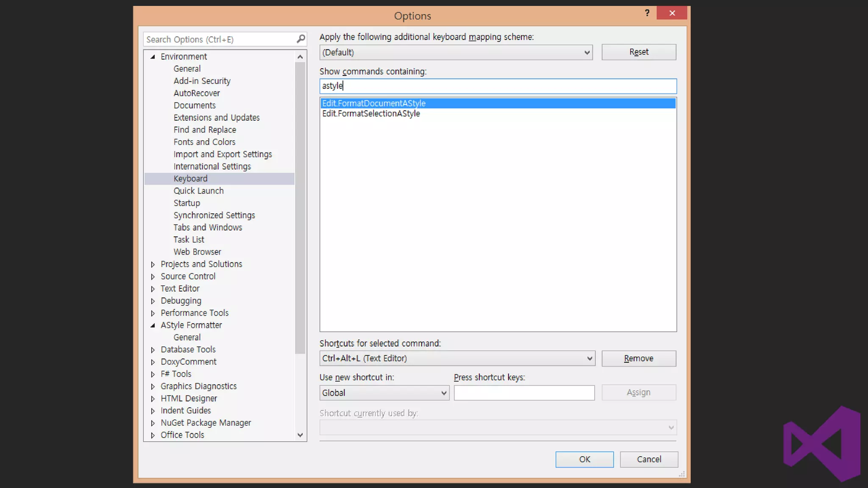868x488 pixels.
Task: Collapse the AStyle Formatter node
Action: (153, 325)
